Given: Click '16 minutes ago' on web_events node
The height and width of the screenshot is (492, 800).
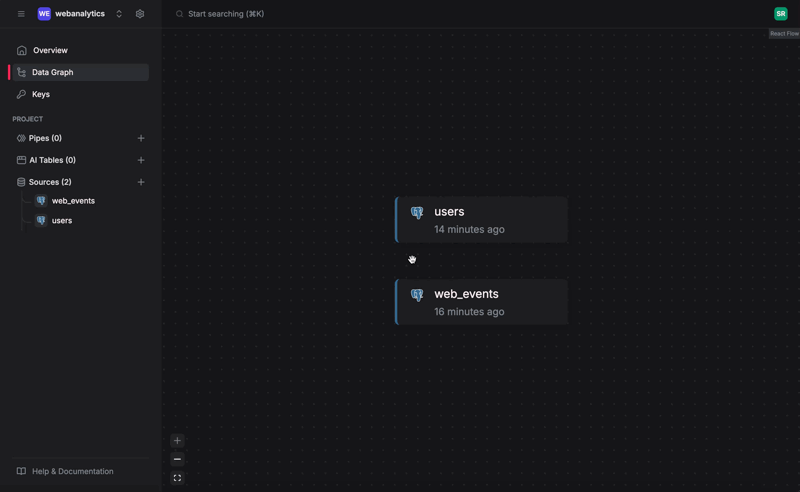Looking at the screenshot, I should point(469,311).
